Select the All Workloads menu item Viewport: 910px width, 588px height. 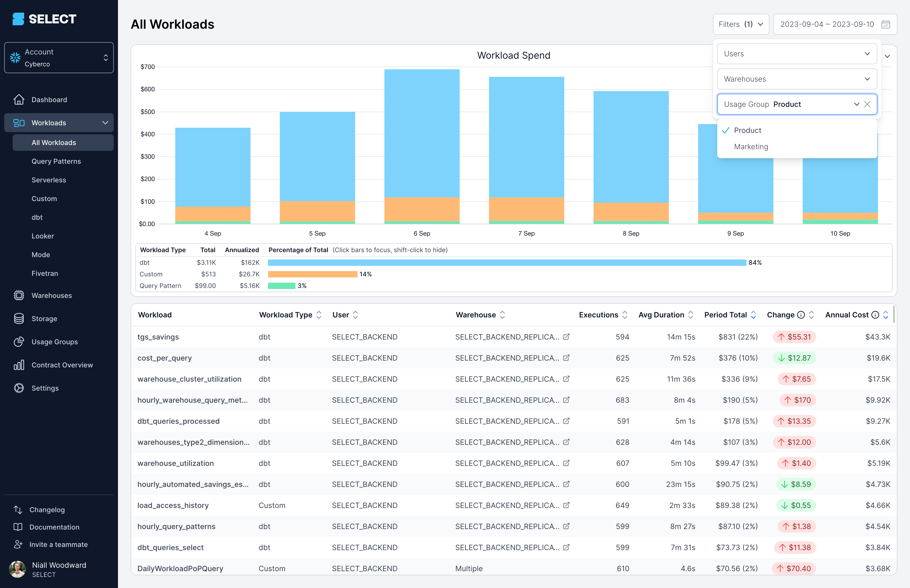tap(53, 142)
